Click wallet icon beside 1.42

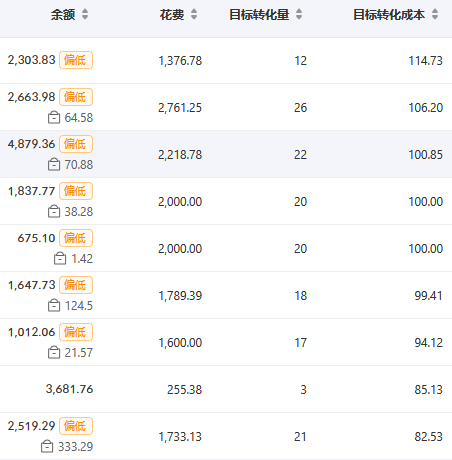point(60,259)
